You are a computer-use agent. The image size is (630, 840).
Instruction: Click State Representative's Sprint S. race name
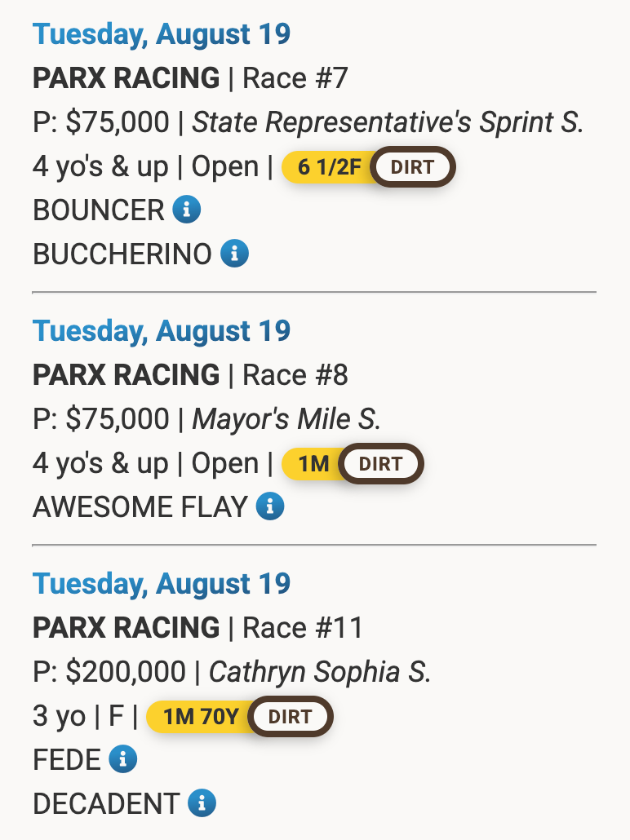[x=388, y=122]
